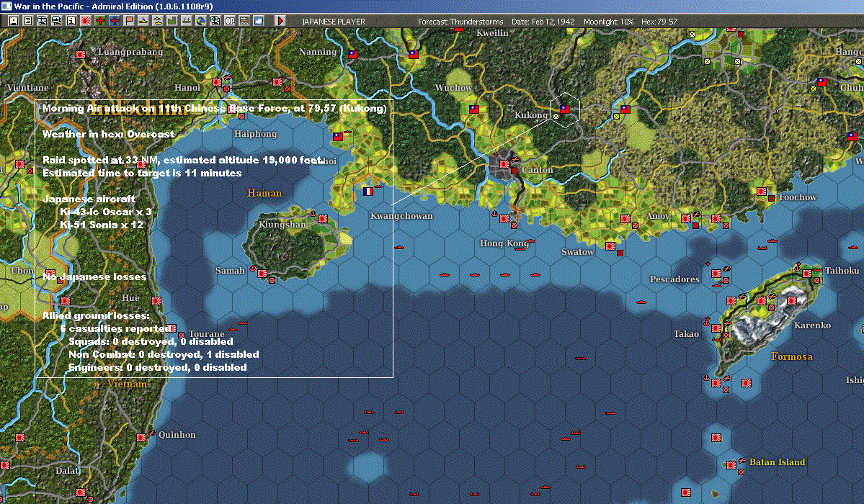This screenshot has height=504, width=864.
Task: Click Estimated time to target line
Action: click(x=142, y=173)
